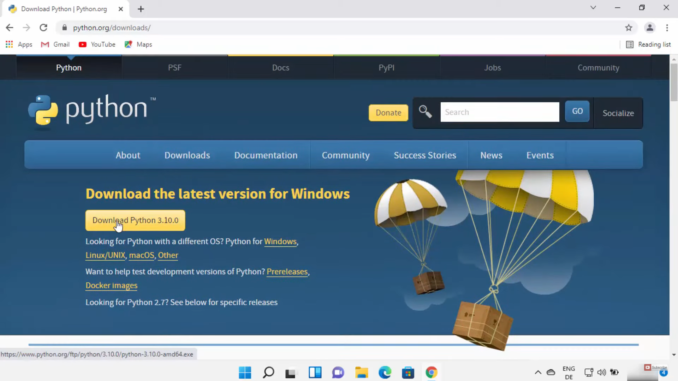Select the Jobs top tab

(493, 67)
